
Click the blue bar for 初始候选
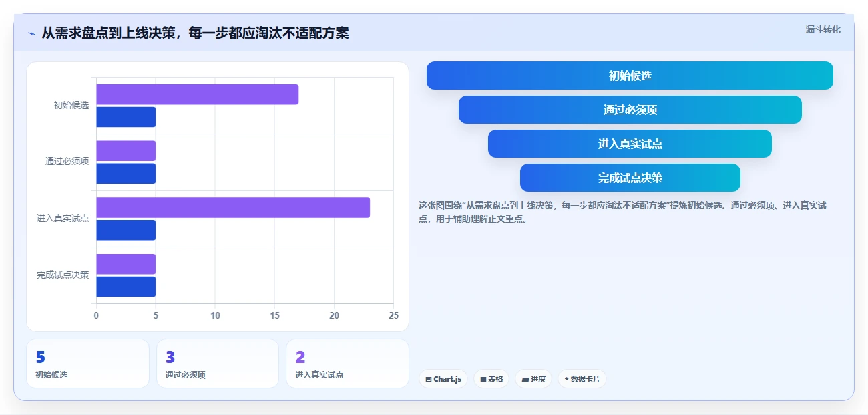(x=126, y=117)
